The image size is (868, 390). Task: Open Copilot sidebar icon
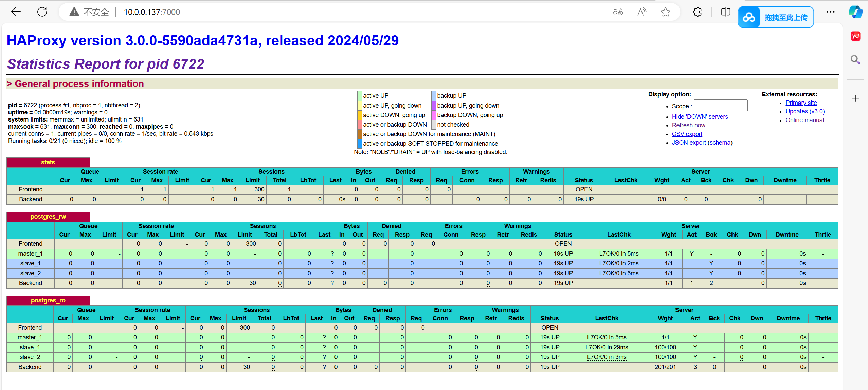tap(855, 12)
